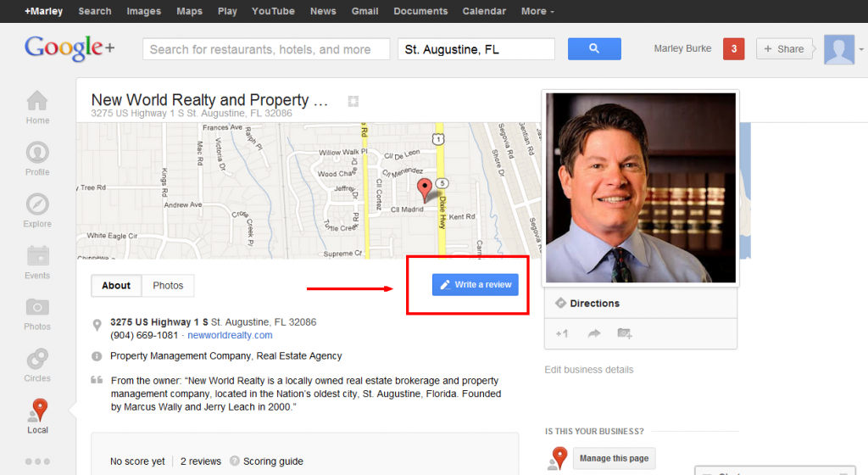This screenshot has height=475, width=868.
Task: Click the add photo camera icon under Directions
Action: 625,333
